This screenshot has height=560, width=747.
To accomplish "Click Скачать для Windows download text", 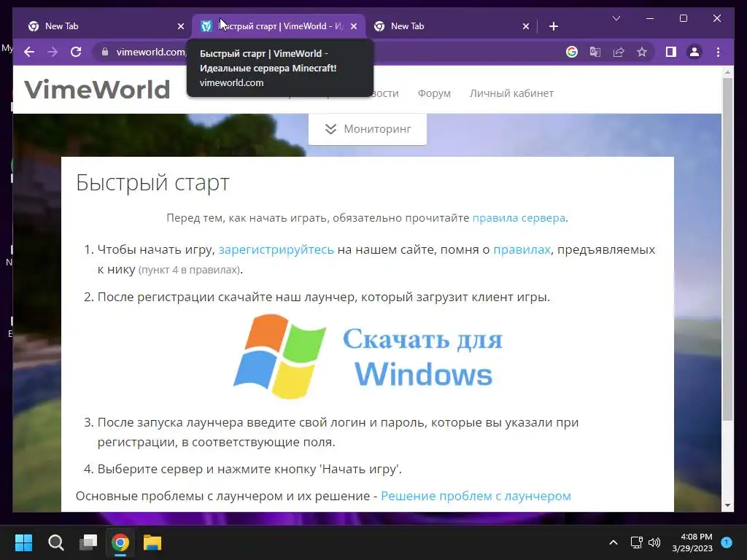I will (422, 357).
